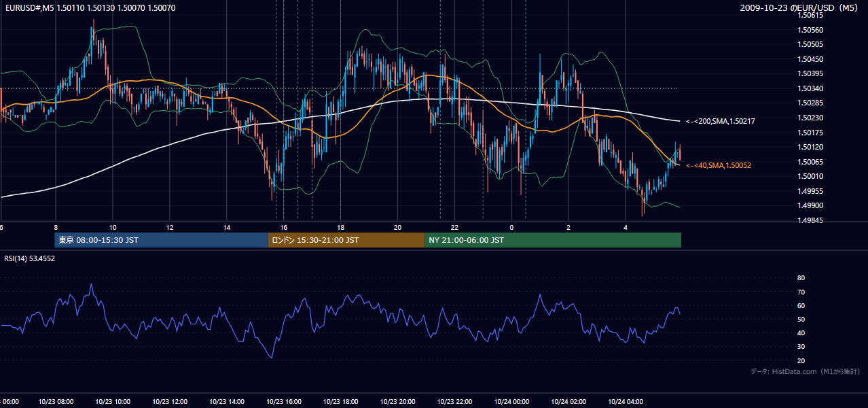Click price axis value 1.50395
This screenshot has height=408, width=868.
coord(809,73)
